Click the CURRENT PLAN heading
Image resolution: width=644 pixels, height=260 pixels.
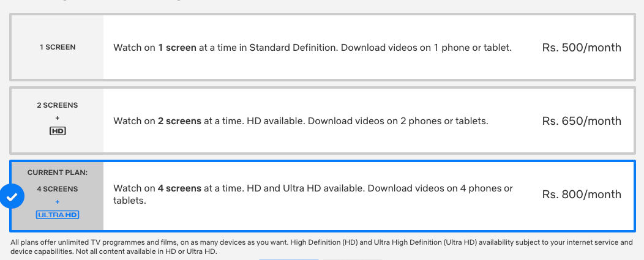pos(58,173)
